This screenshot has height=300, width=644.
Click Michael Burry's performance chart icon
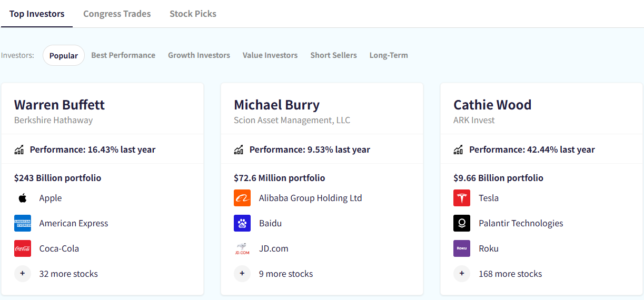pos(239,150)
